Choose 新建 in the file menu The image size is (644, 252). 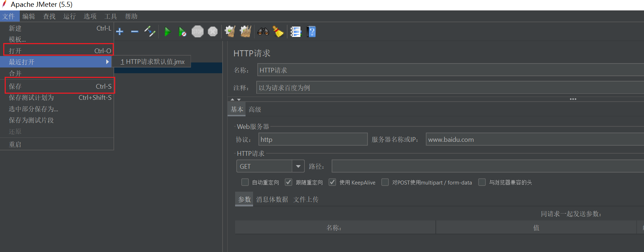(x=57, y=28)
